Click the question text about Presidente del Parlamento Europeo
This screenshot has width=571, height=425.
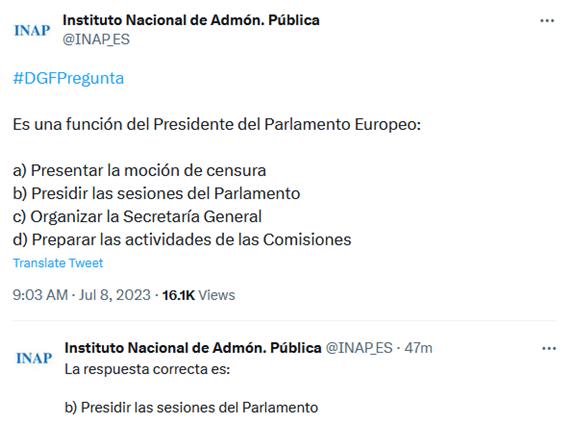point(217,125)
